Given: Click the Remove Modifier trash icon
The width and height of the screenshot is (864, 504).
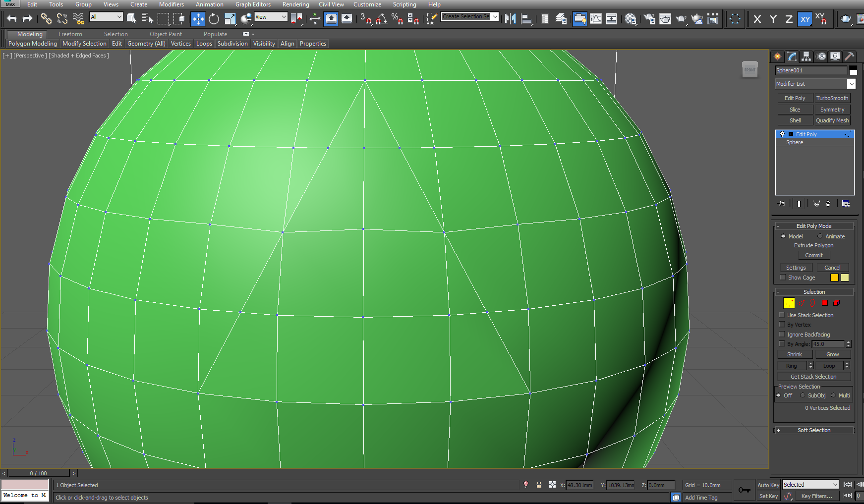Looking at the screenshot, I should click(x=828, y=203).
